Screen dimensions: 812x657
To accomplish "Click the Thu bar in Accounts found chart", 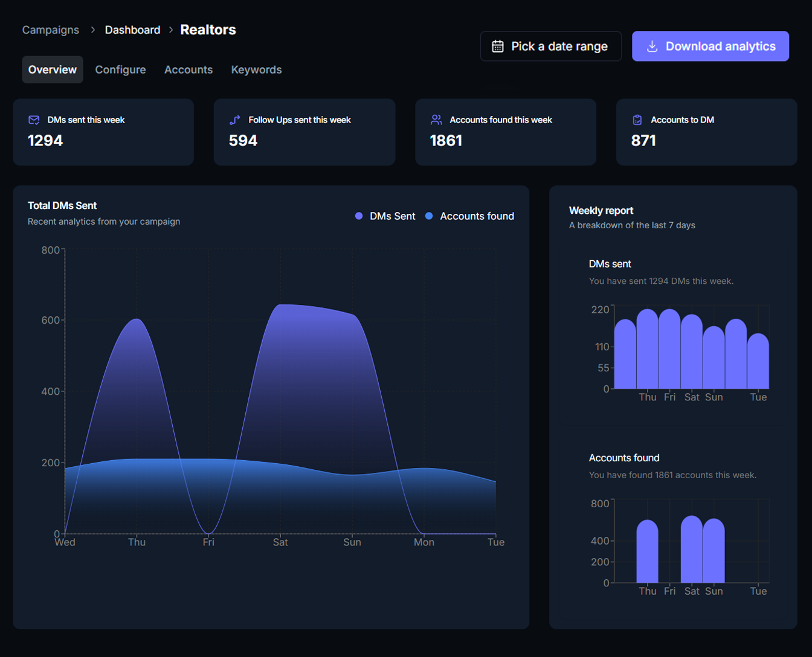I will pos(647,553).
